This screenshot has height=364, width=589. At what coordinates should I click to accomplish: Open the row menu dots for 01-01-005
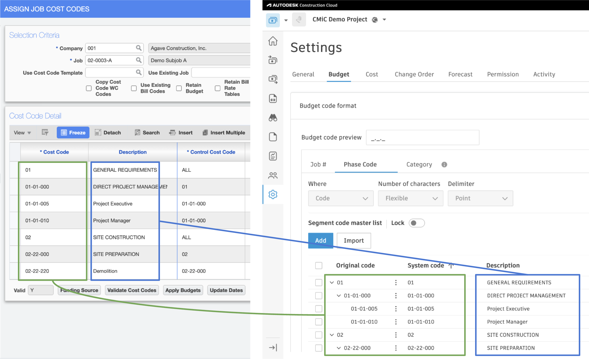[x=396, y=309]
